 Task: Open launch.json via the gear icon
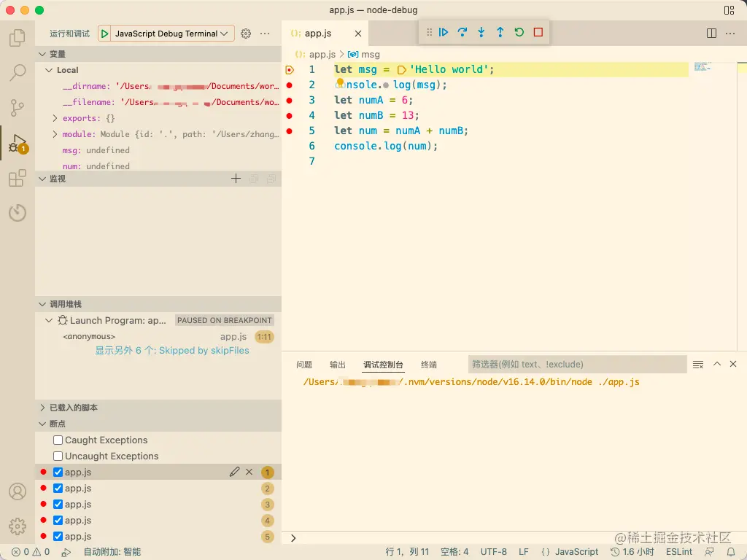[246, 34]
